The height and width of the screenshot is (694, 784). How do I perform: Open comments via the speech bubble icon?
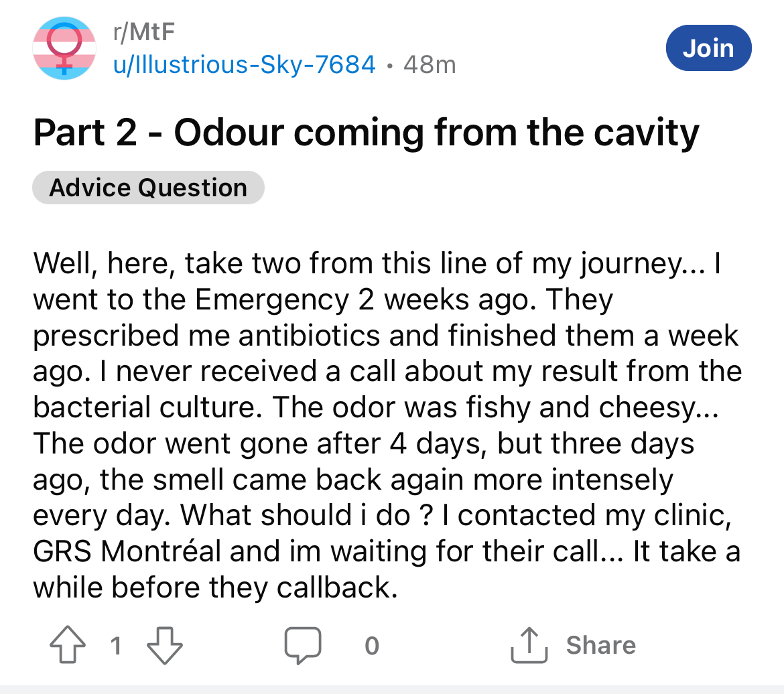tap(304, 645)
